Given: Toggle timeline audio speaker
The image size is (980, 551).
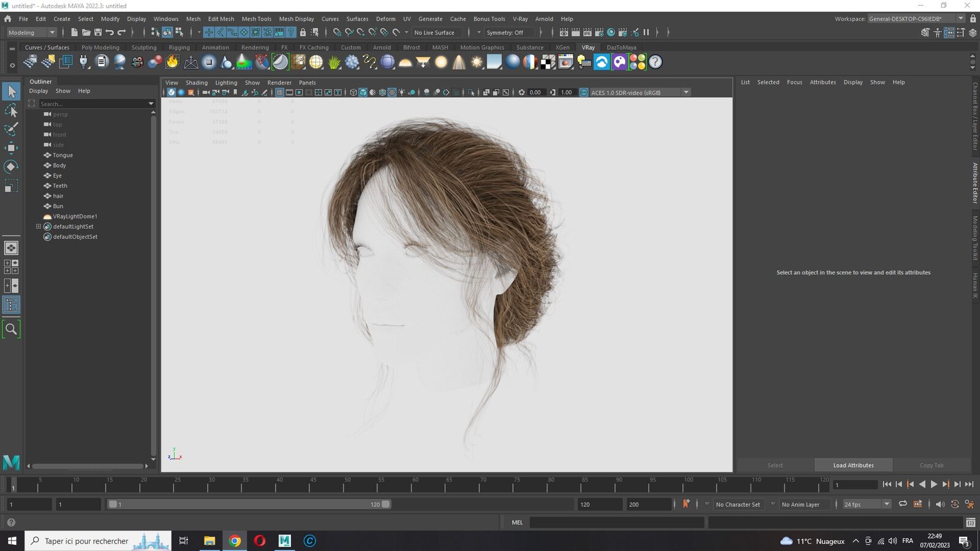Looking at the screenshot, I should coord(940,504).
